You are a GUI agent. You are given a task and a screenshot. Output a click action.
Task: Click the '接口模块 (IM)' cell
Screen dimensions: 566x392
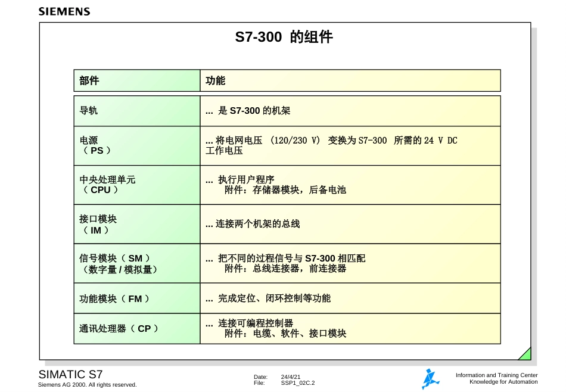click(137, 224)
